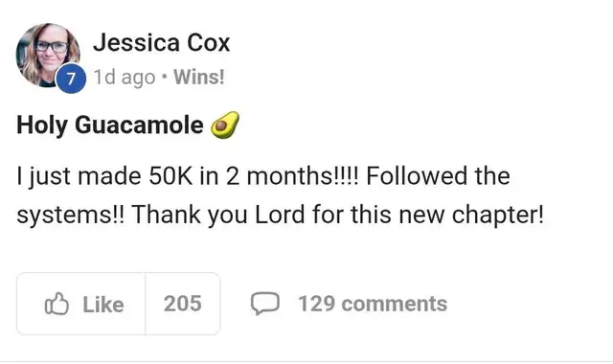Open the 129 comments link

[373, 304]
